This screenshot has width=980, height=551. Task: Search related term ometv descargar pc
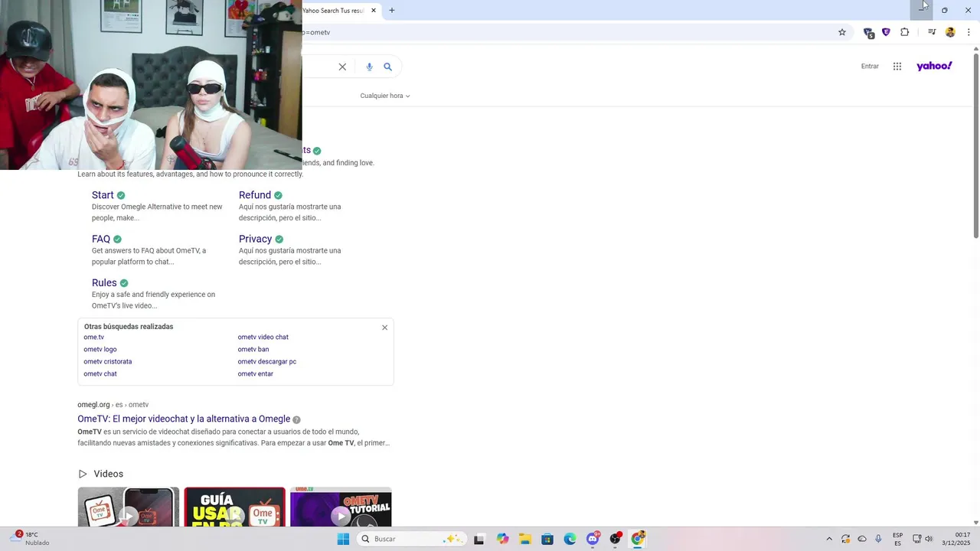(x=266, y=362)
